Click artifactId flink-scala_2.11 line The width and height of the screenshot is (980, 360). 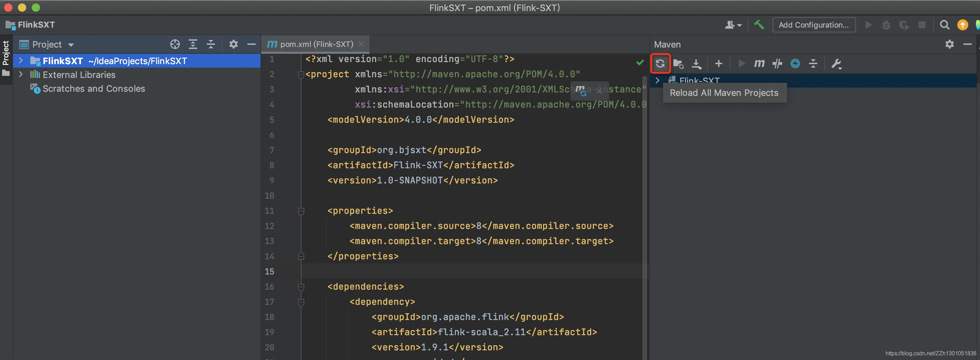[484, 332]
